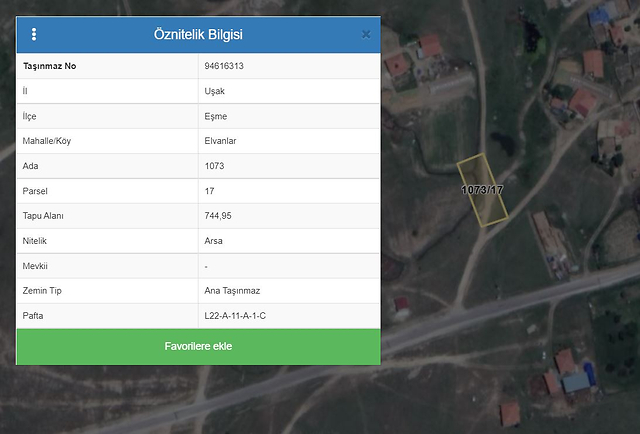The height and width of the screenshot is (434, 640).
Task: Click the blue-roofed building on the map
Action: pos(576,382)
